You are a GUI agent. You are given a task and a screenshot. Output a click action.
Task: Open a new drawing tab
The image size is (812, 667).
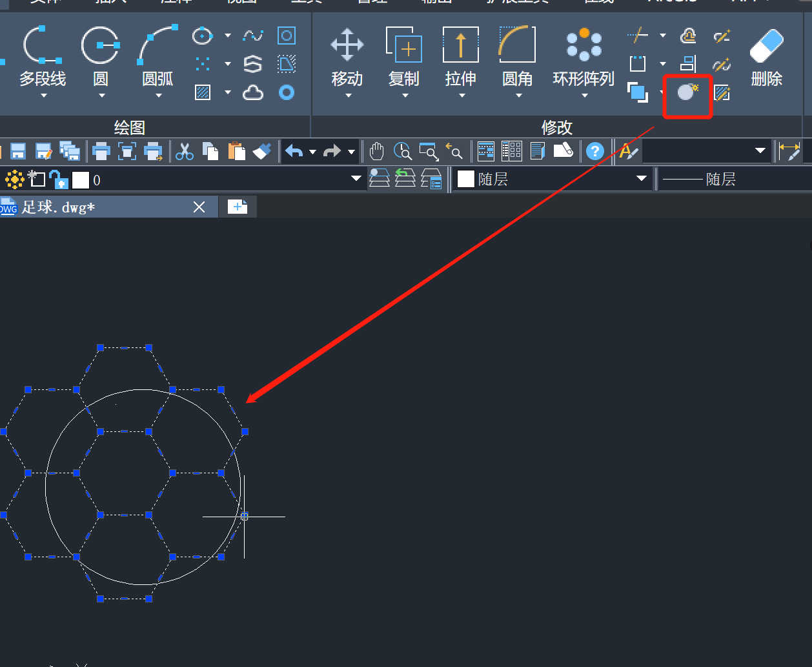pos(238,207)
